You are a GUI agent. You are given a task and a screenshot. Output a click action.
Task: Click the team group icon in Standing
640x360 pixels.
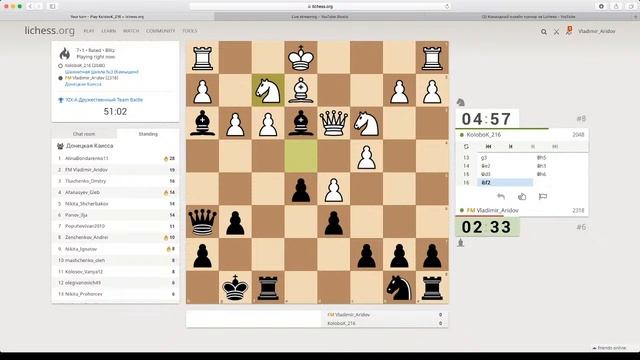pos(60,146)
